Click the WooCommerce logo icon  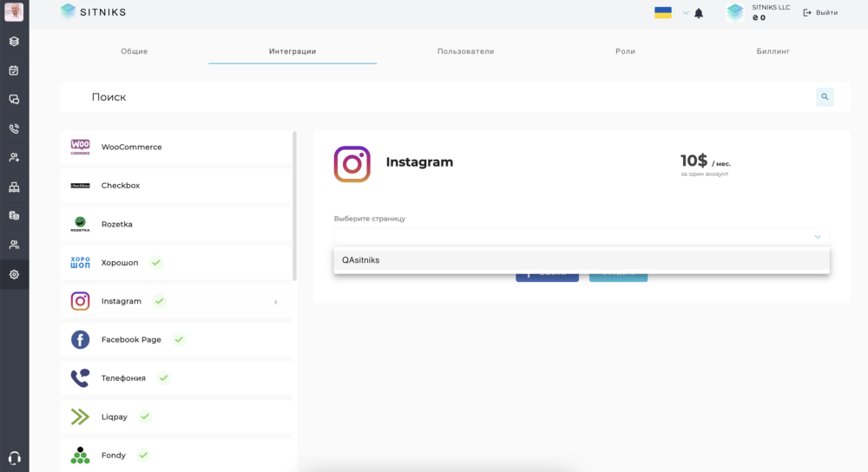click(80, 147)
